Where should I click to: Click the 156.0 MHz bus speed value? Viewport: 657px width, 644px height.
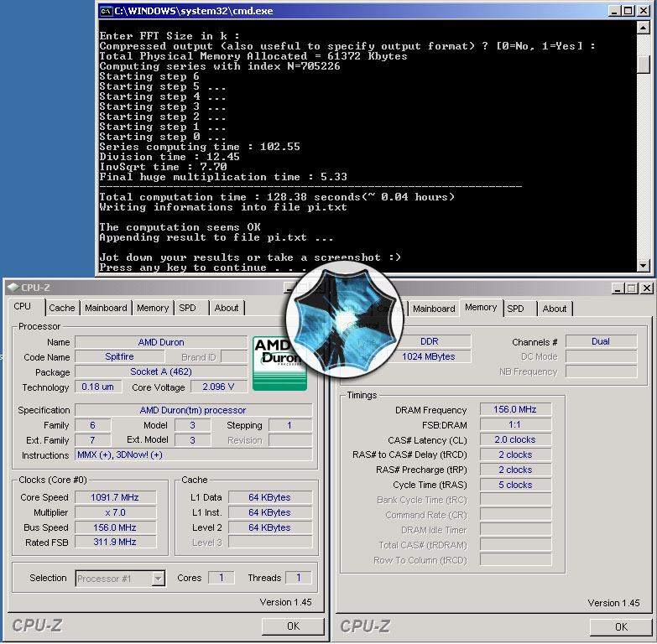pyautogui.click(x=115, y=527)
